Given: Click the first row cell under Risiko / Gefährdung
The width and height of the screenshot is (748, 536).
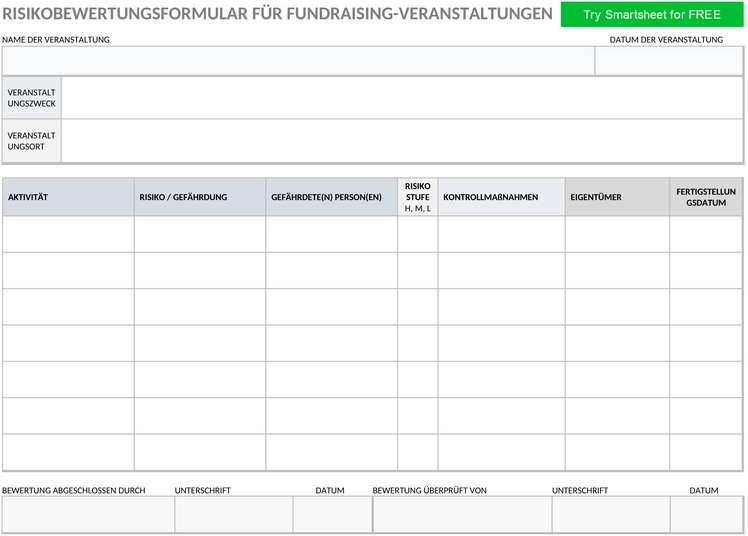Looking at the screenshot, I should 200,234.
